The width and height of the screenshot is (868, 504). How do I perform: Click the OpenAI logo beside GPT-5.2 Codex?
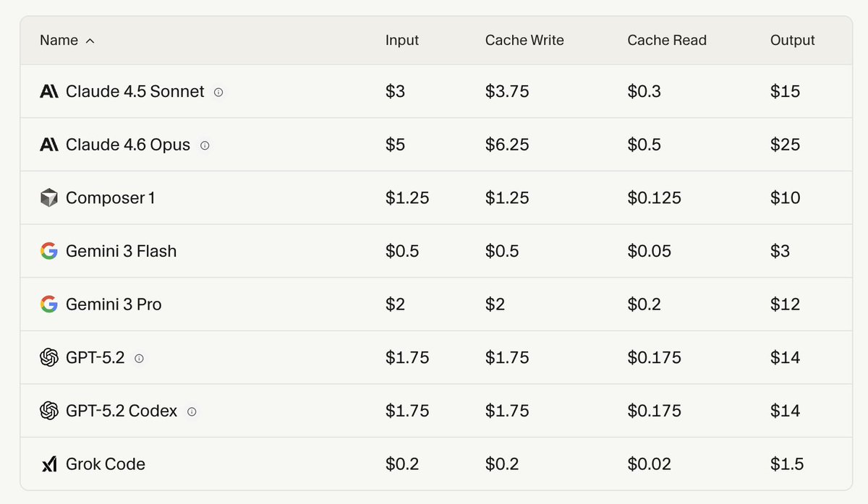tap(49, 411)
